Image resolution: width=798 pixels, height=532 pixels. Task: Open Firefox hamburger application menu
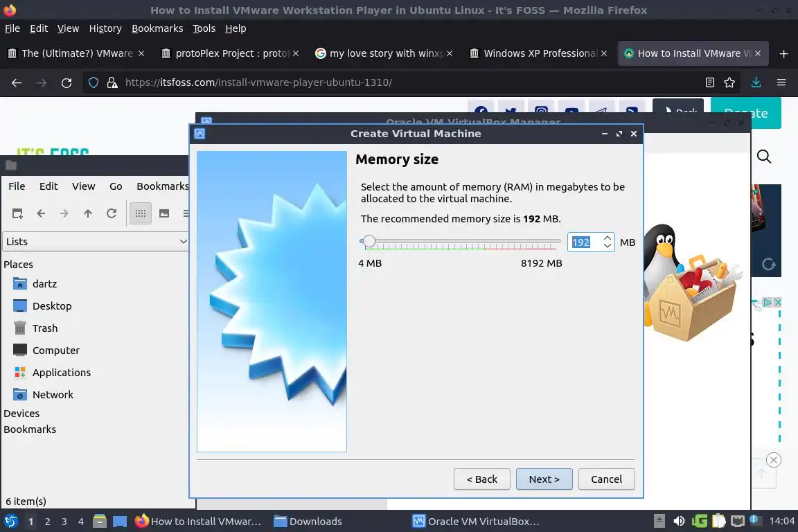pyautogui.click(x=781, y=82)
